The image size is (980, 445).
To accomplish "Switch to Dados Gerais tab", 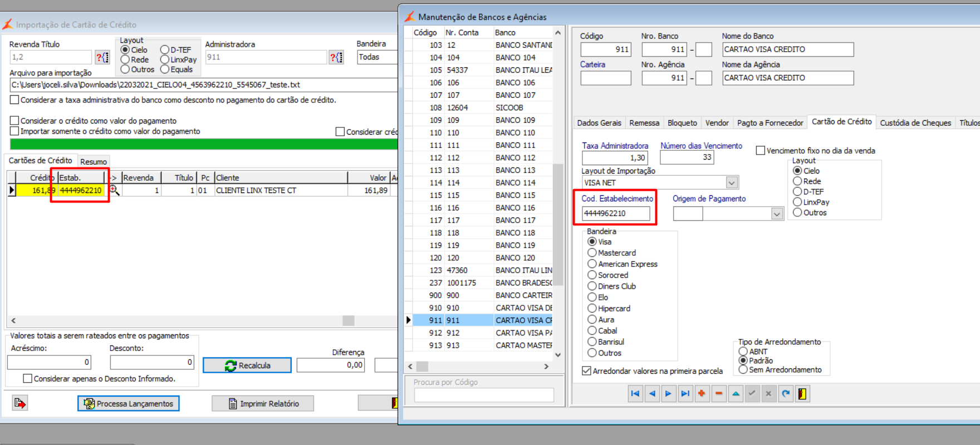I will click(599, 123).
